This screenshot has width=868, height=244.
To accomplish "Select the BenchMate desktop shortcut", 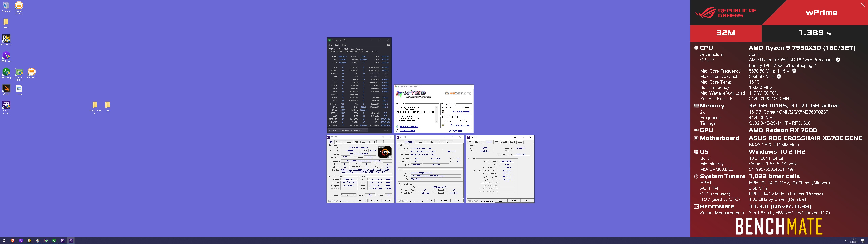I will tap(6, 40).
